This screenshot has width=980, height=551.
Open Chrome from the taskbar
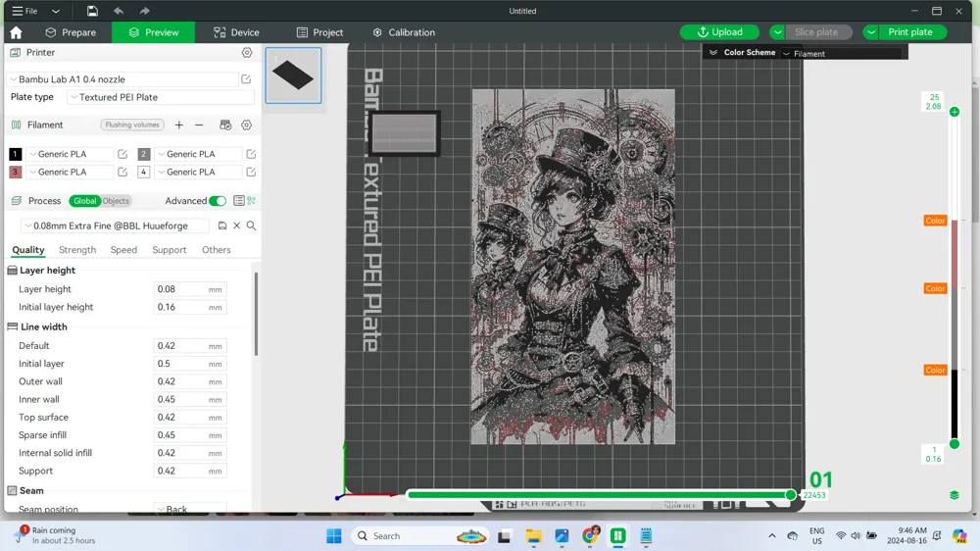pos(590,536)
